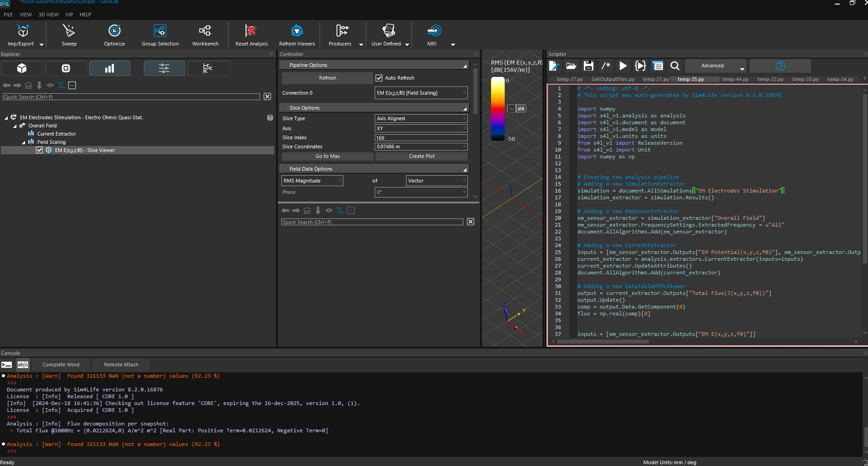Open Scripter help question mark
Viewport: 868px width, 466px height.
tap(780, 66)
